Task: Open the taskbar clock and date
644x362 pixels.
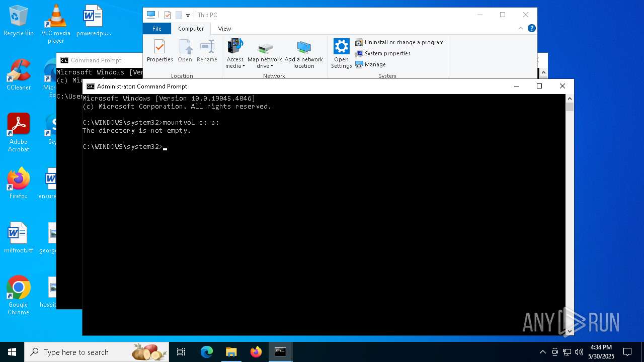Action: pyautogui.click(x=601, y=352)
